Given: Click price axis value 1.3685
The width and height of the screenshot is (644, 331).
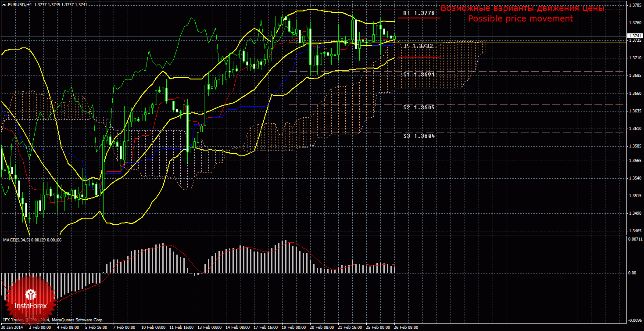Looking at the screenshot, I should click(636, 76).
